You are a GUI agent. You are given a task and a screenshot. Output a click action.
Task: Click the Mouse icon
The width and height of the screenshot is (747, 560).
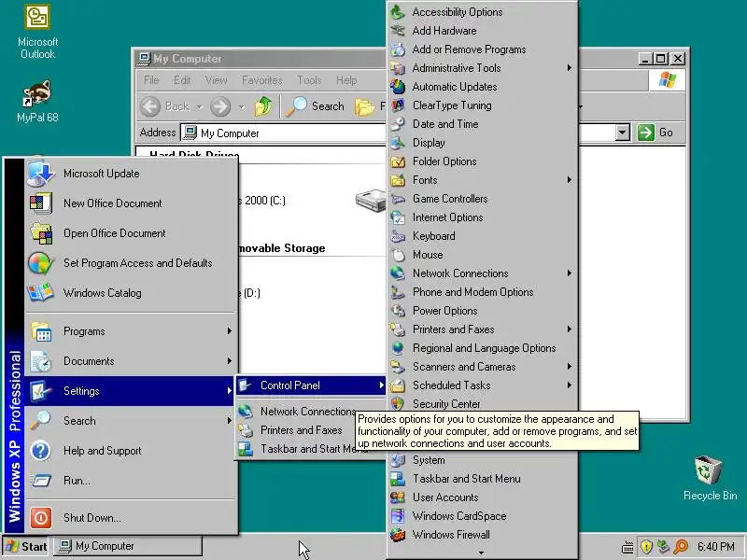(x=398, y=255)
